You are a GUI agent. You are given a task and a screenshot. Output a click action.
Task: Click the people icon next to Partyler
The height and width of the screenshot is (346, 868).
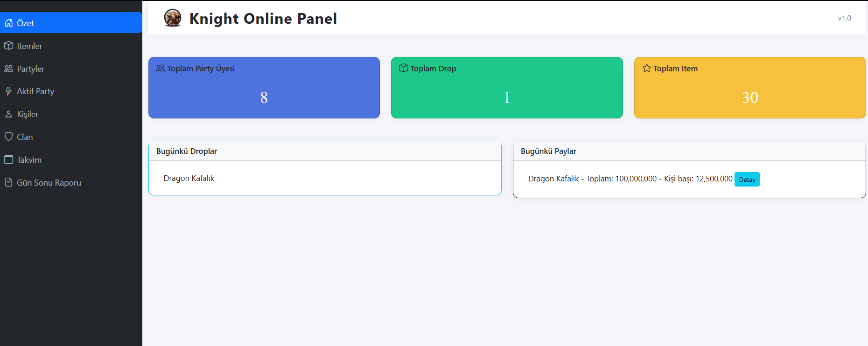coord(8,69)
